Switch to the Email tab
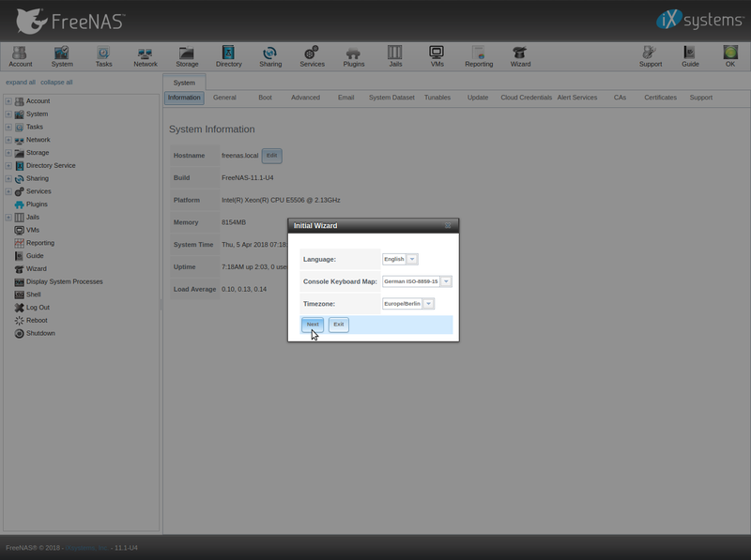 point(345,98)
